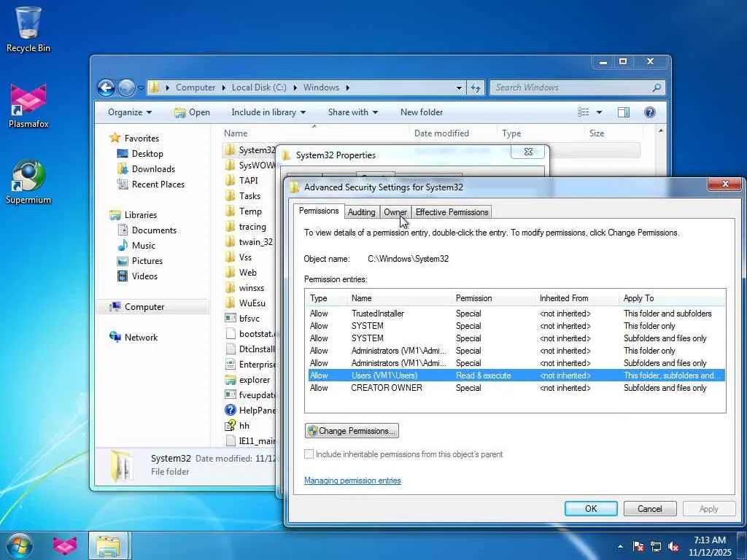747x560 pixels.
Task: Open Downloads in the Favorites sidebar
Action: (x=153, y=169)
